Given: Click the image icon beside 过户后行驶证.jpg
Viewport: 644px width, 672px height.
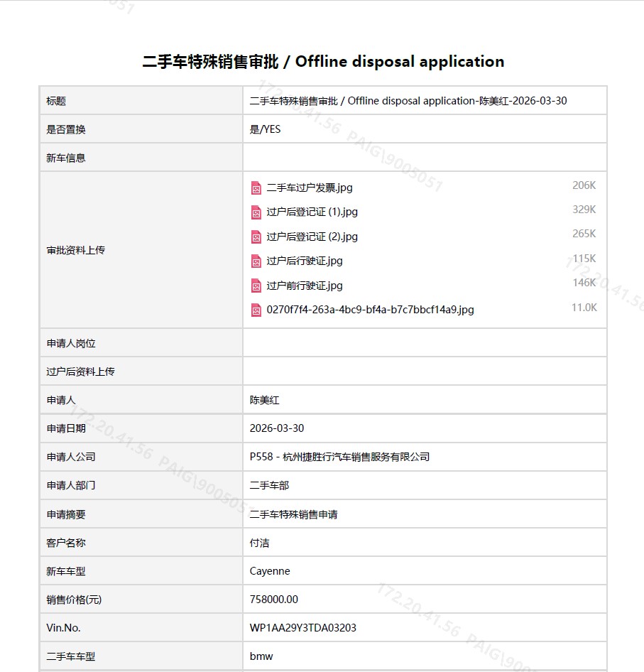Looking at the screenshot, I should click(256, 261).
